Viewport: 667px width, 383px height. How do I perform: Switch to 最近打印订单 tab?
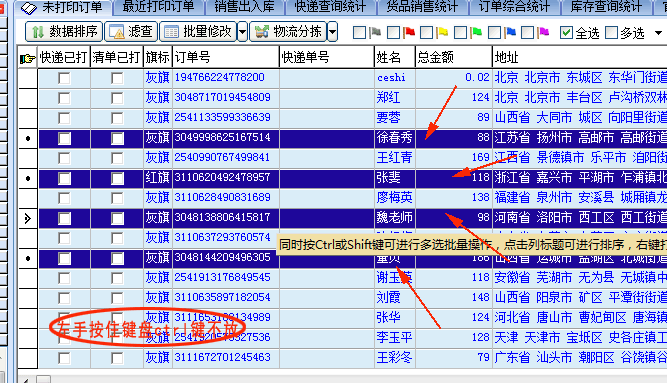pos(158,7)
